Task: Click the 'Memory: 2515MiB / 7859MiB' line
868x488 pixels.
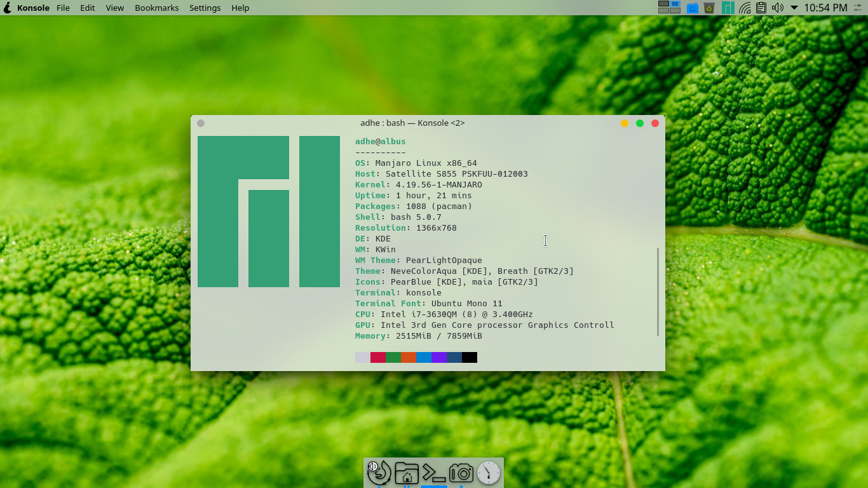Action: click(x=418, y=335)
